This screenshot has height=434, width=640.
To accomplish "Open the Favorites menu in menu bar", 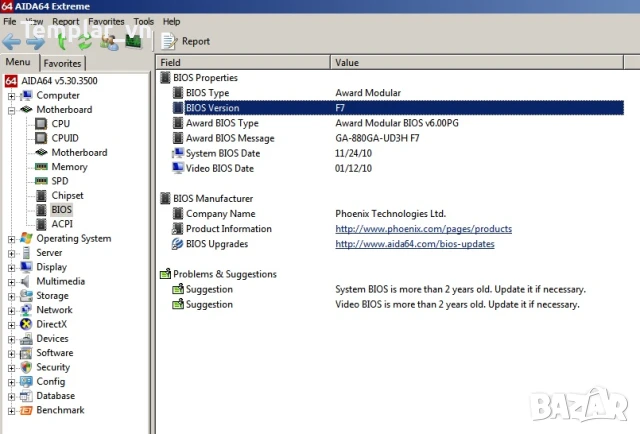I will [106, 21].
